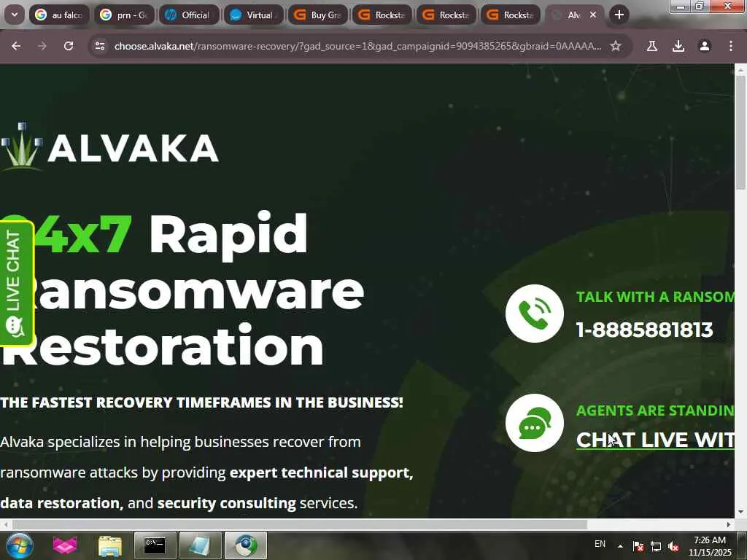Call the 1-8885881813 phone number
This screenshot has height=560, width=747.
pos(644,330)
